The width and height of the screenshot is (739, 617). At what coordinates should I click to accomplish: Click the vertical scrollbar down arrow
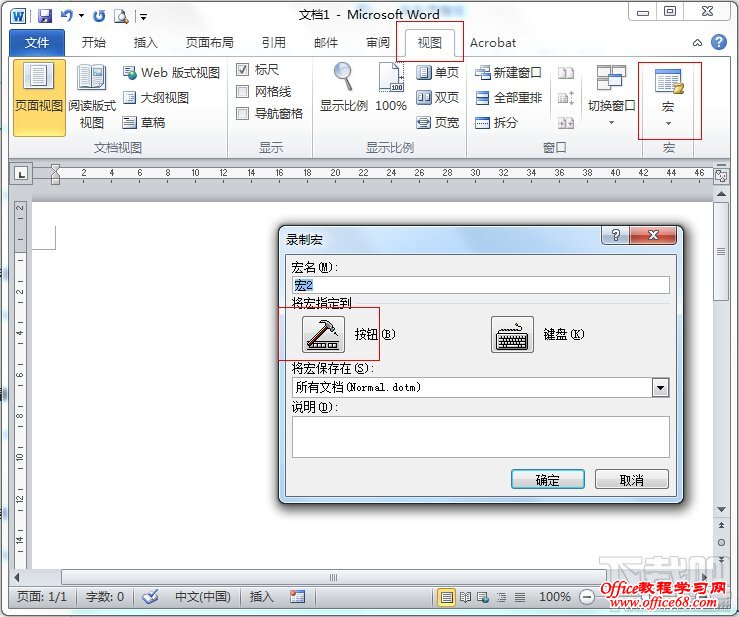(721, 509)
